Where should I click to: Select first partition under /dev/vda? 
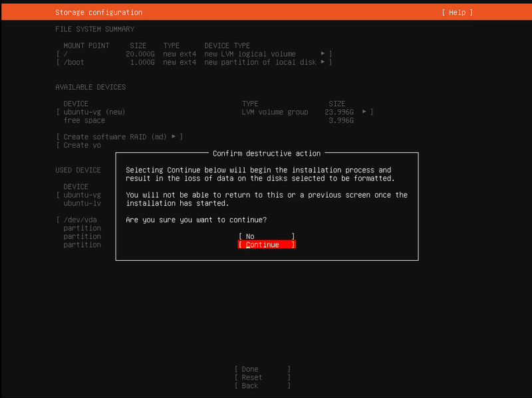pos(82,228)
